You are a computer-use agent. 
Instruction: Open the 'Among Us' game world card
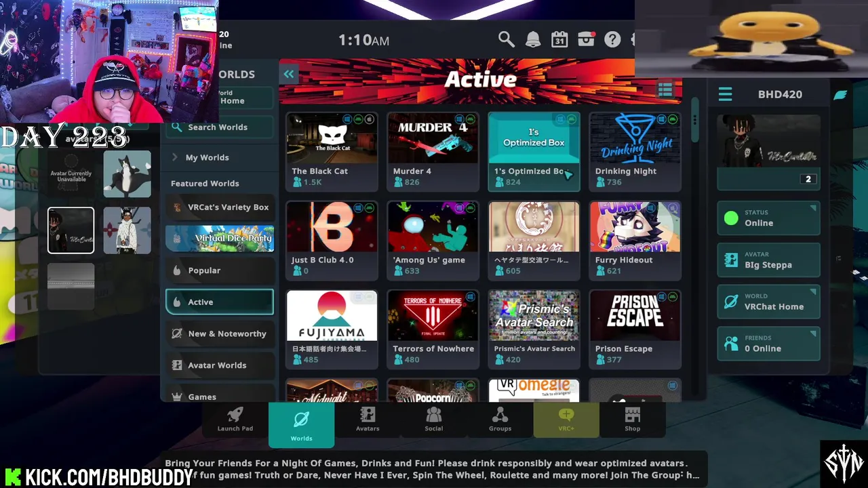click(433, 240)
